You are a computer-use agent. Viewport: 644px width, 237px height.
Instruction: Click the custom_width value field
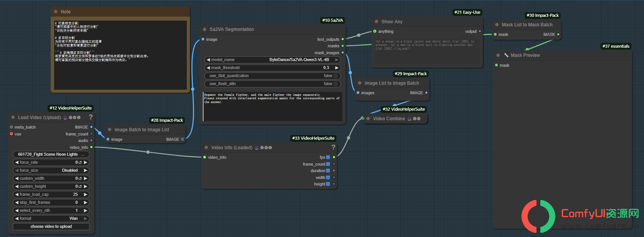coord(51,179)
